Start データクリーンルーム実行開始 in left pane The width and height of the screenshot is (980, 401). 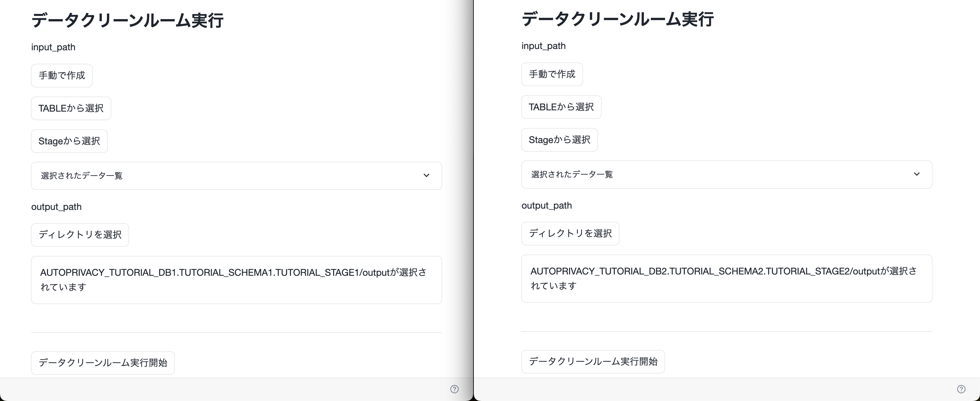[x=103, y=362]
